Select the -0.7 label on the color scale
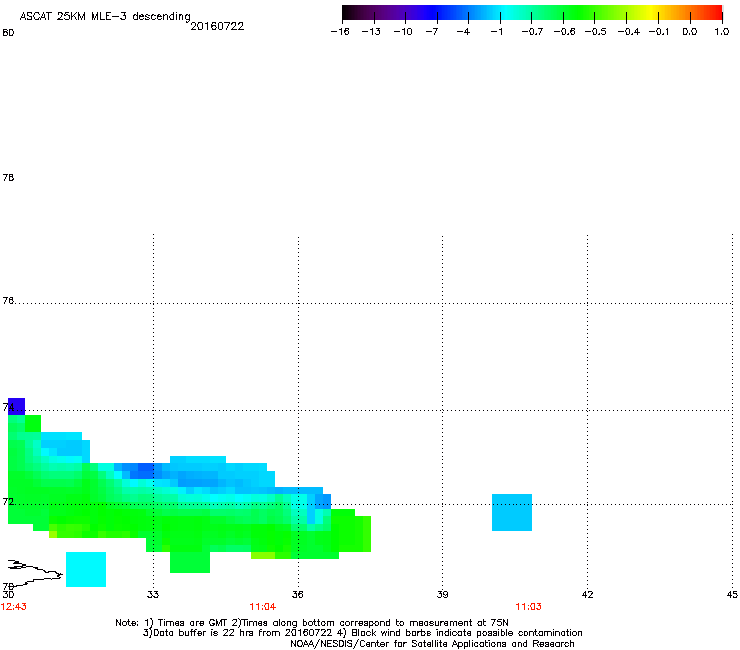740x650 pixels. coord(532,32)
